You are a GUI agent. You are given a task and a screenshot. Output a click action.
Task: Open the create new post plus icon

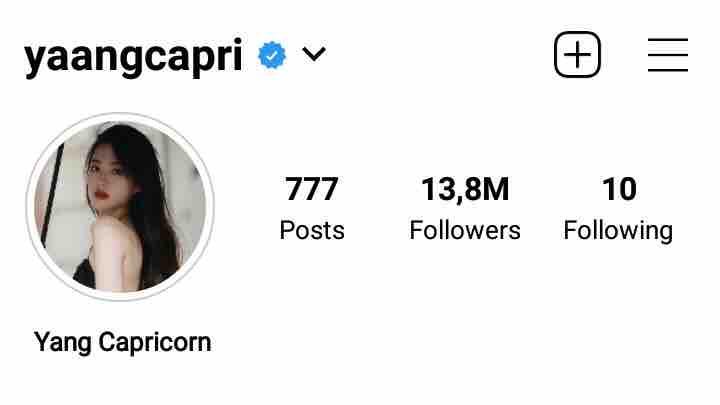(x=577, y=55)
